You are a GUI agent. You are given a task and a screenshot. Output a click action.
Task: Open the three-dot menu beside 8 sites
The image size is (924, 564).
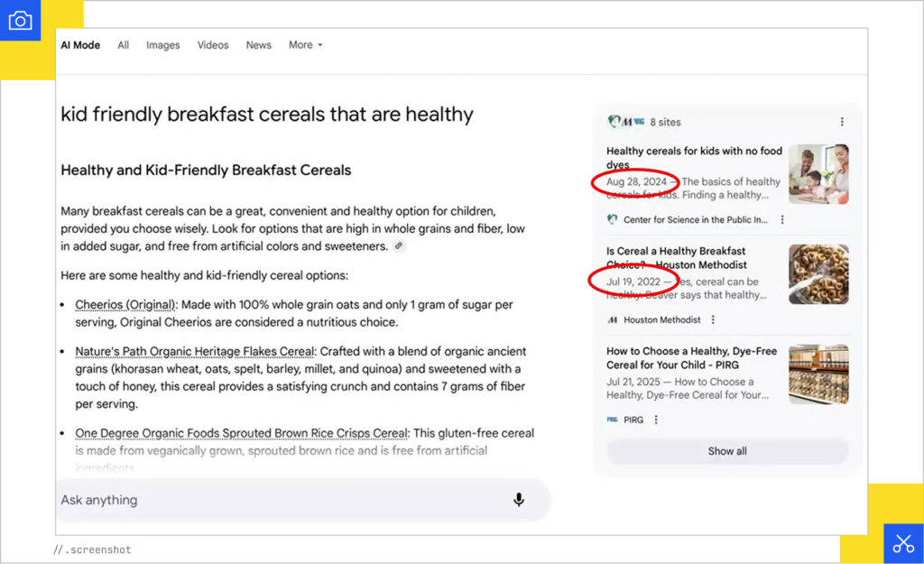[842, 122]
